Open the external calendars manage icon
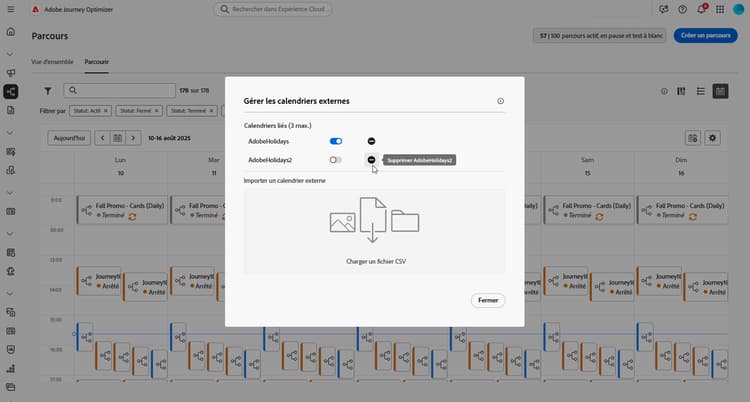The height and width of the screenshot is (402, 750). (693, 138)
